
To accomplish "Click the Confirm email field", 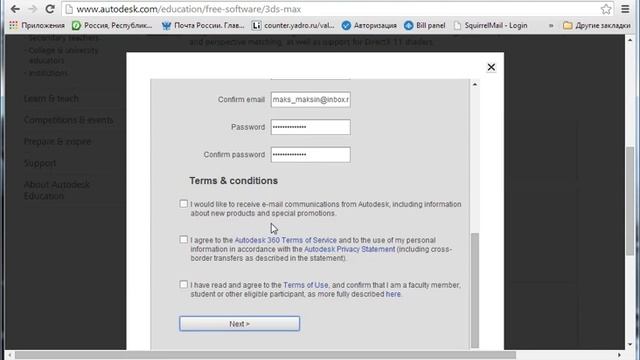I will click(310, 100).
